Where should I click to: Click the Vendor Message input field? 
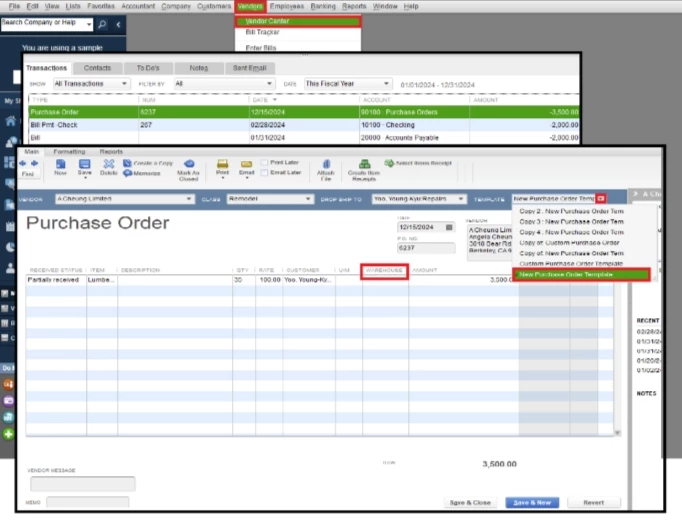(x=83, y=483)
